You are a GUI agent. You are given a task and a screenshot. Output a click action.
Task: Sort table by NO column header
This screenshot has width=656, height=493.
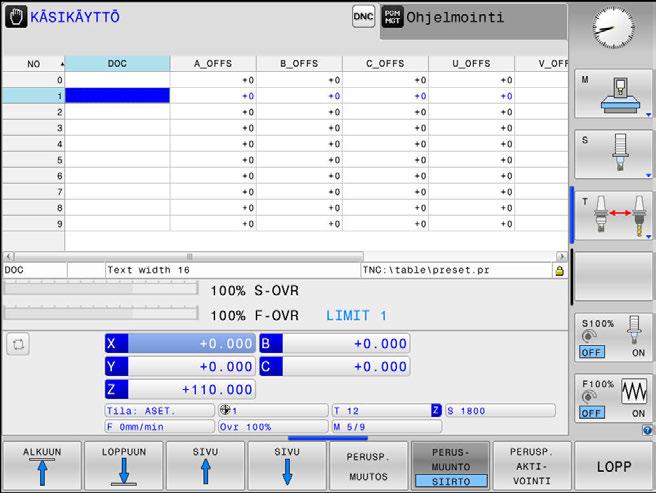coord(33,64)
